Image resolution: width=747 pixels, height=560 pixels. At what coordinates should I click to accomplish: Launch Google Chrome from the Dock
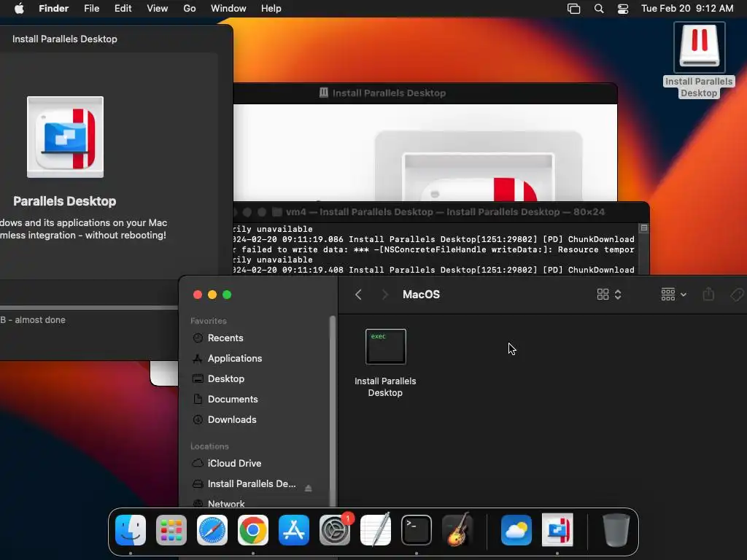[x=253, y=530]
